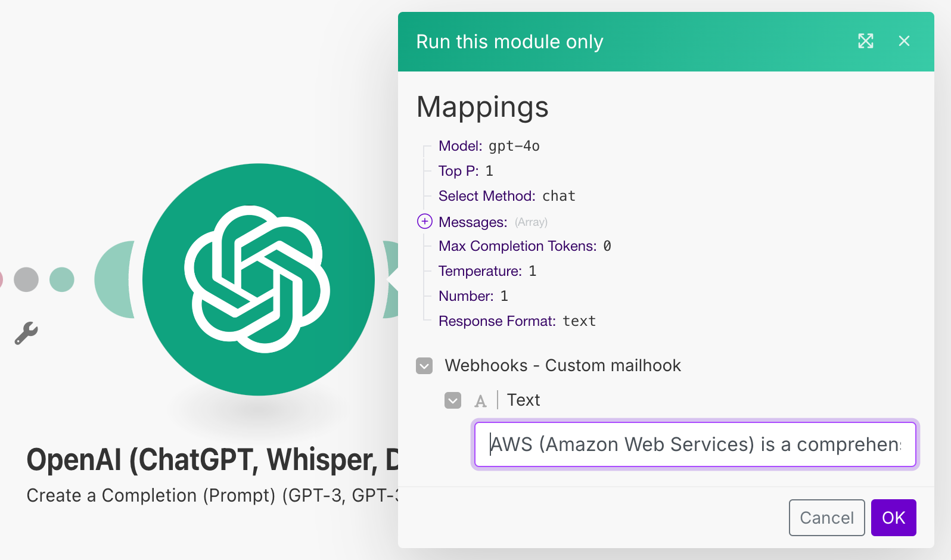
Task: Close the Run this module only dialog
Action: pos(904,41)
